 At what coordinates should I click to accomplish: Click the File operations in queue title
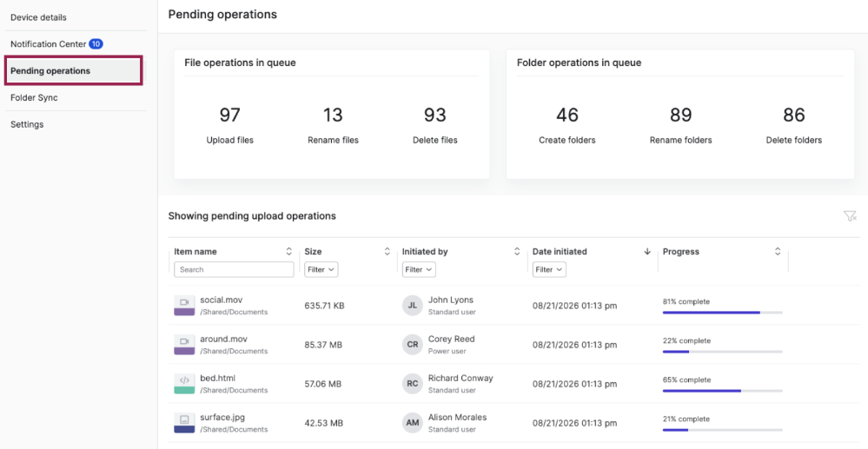pyautogui.click(x=241, y=63)
